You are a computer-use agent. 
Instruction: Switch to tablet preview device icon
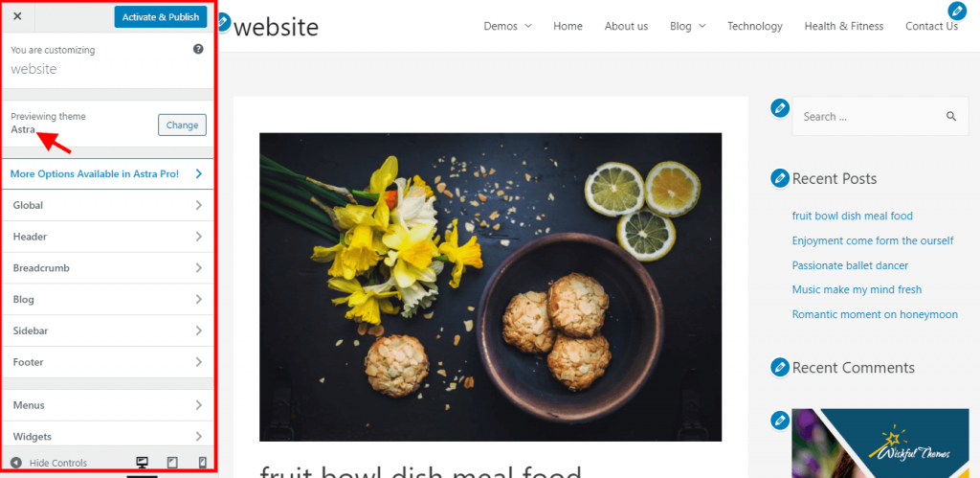point(172,463)
